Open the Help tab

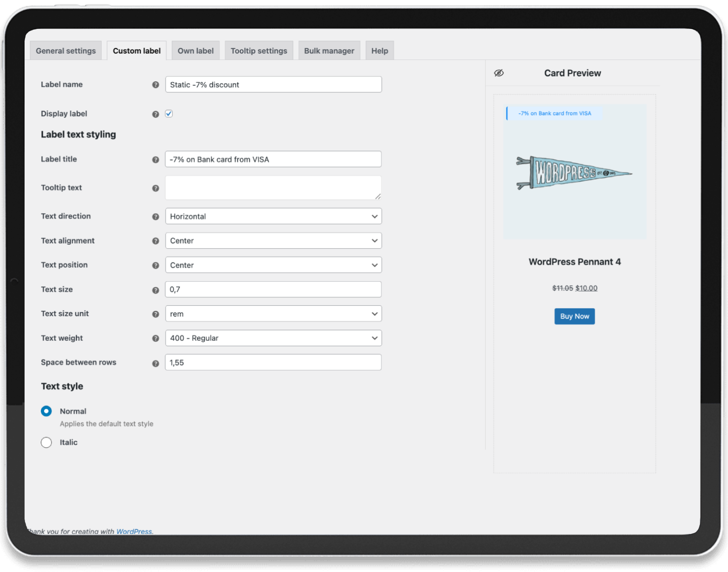[380, 51]
